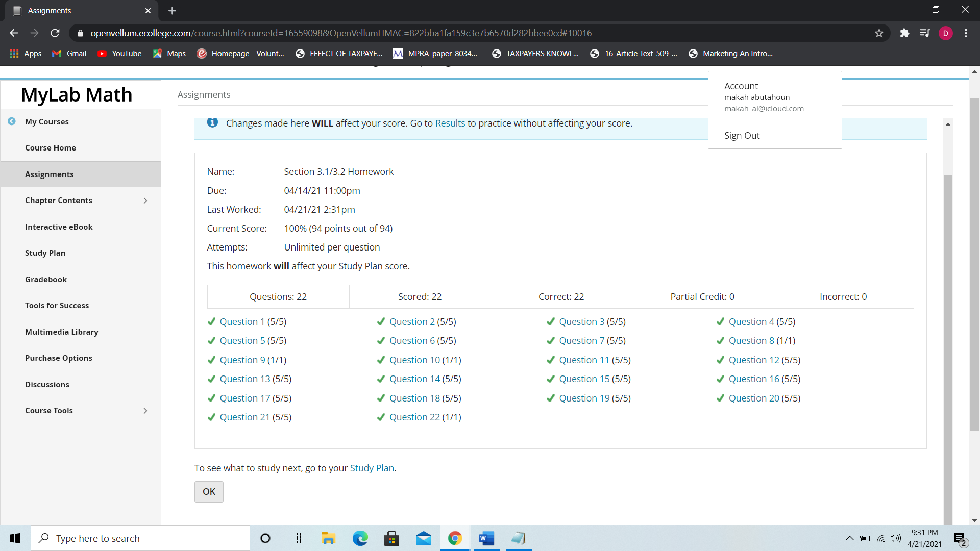Expand the Chapter Contents submenu
This screenshot has width=980, height=551.
click(145, 201)
